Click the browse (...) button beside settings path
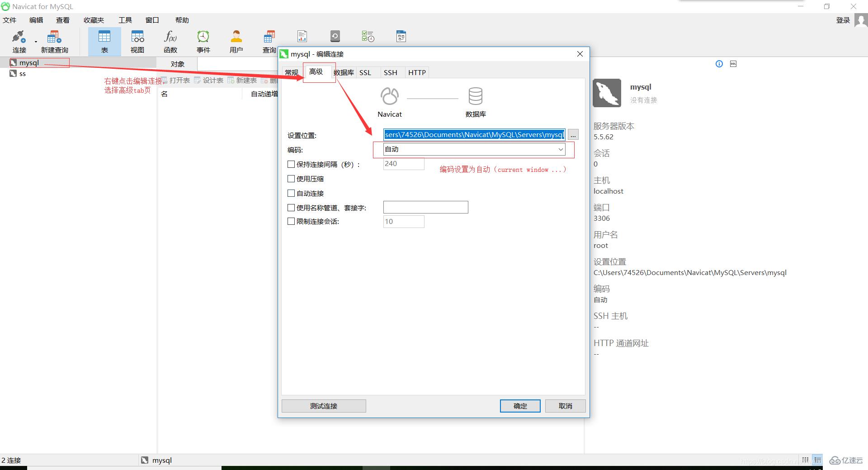Viewport: 868px width, 470px height. pos(573,135)
